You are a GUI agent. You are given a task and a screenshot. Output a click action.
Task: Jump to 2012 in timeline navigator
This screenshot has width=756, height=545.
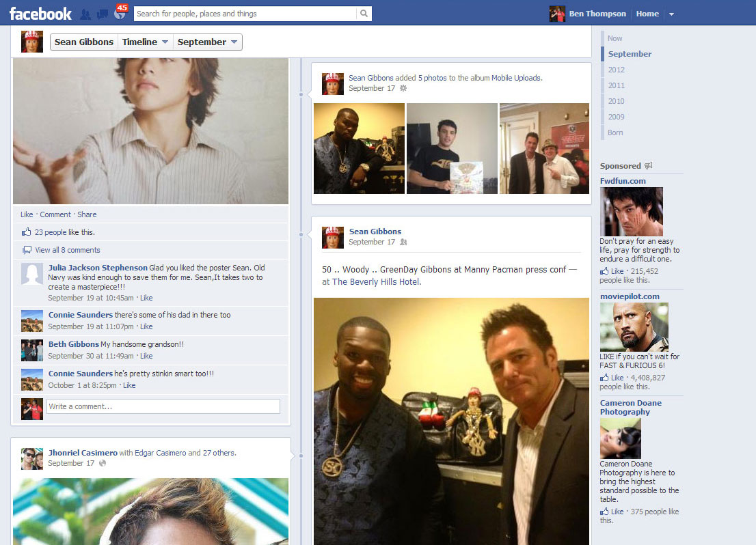point(616,70)
